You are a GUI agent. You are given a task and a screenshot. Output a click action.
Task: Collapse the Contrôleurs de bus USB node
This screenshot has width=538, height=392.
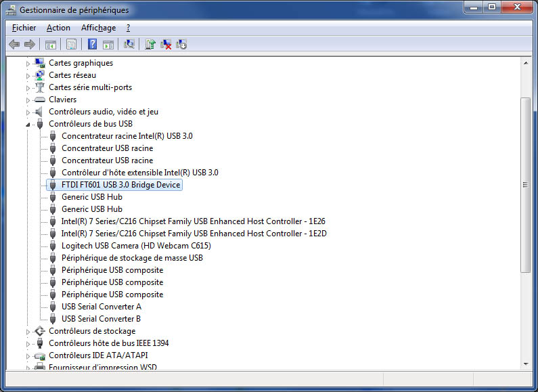tap(28, 125)
